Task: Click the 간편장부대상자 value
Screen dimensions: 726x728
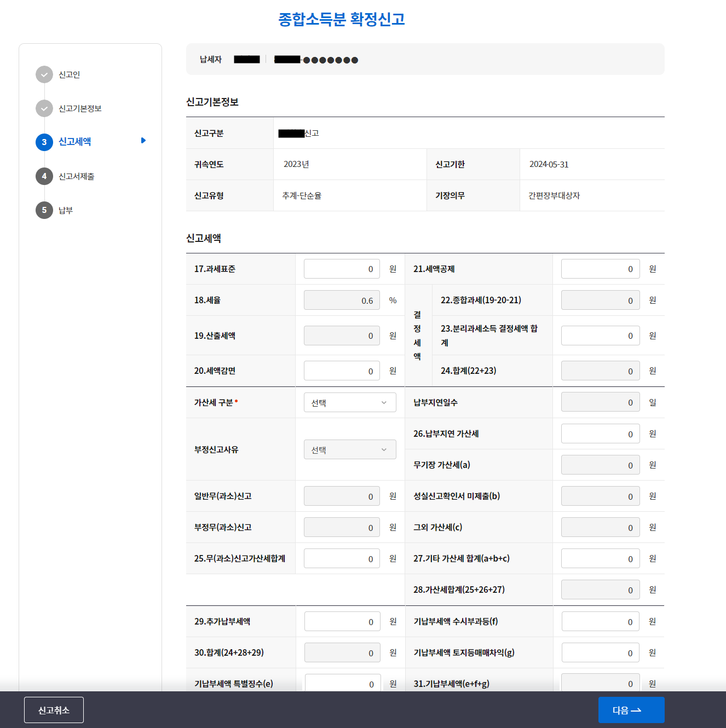Action: pyautogui.click(x=554, y=195)
